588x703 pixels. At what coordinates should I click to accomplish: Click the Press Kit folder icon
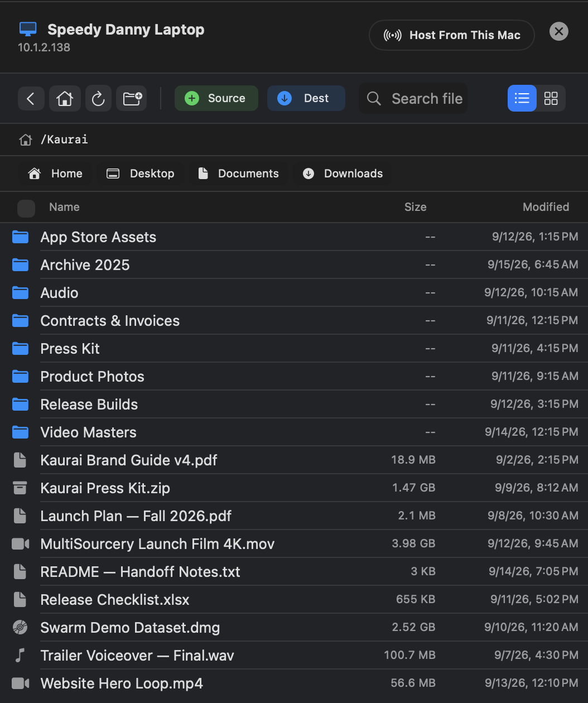(21, 349)
